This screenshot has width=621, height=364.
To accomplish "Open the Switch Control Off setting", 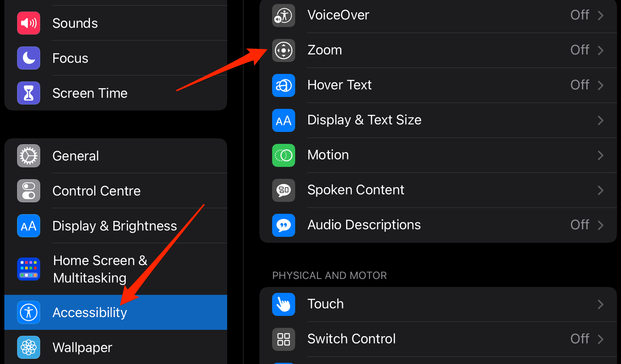I will [x=587, y=339].
